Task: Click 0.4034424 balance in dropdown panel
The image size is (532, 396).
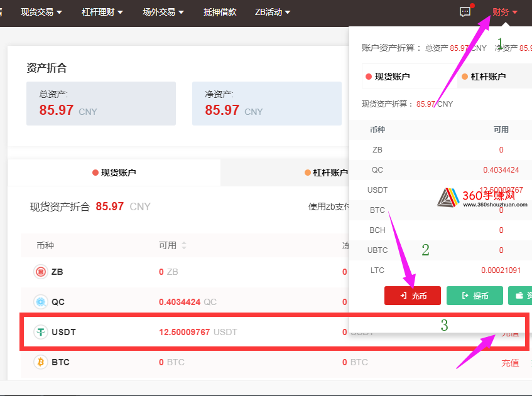Action: coord(501,170)
